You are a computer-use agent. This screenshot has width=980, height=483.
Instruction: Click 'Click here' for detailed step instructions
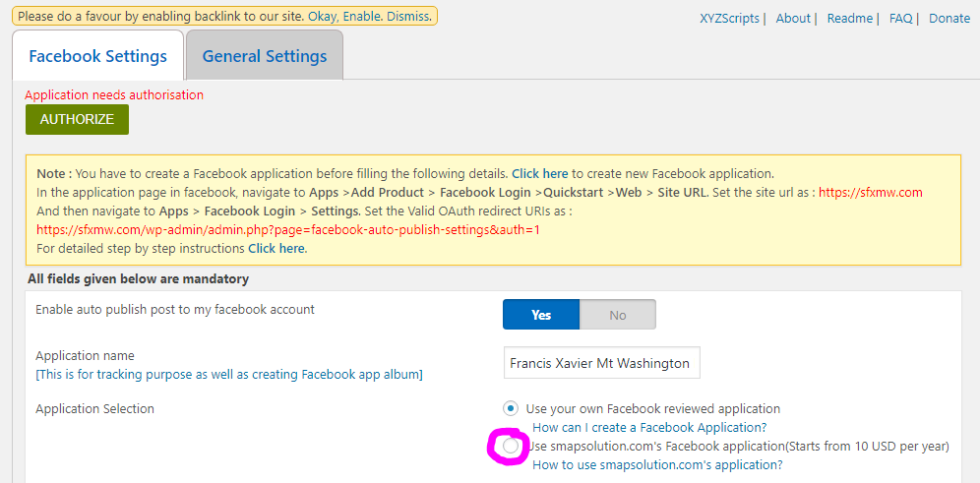coord(276,249)
